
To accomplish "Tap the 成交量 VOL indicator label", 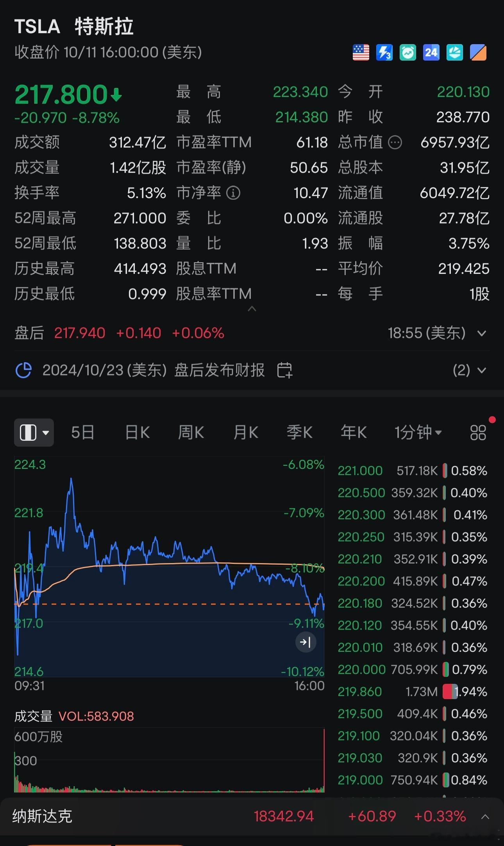I will (x=74, y=716).
